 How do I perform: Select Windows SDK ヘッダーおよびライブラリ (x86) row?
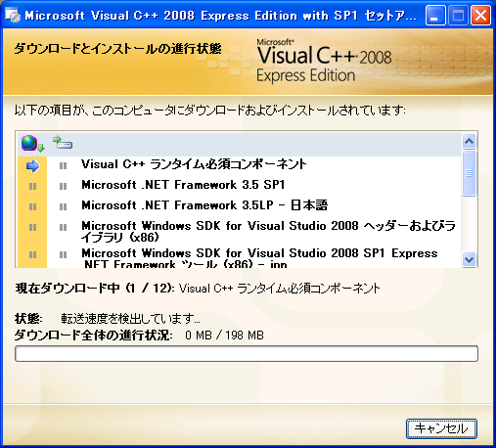pyautogui.click(x=239, y=231)
